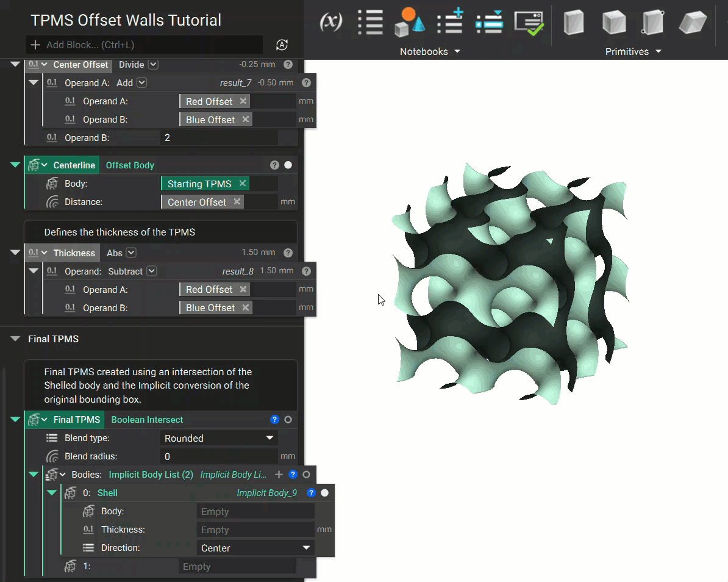Click the empty Shell Thickness input
The height and width of the screenshot is (582, 728).
tap(255, 530)
